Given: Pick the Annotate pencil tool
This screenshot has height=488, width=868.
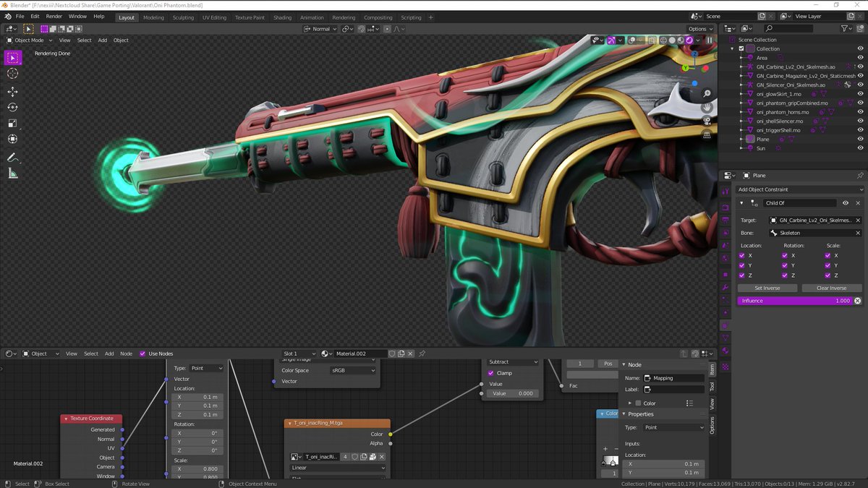Looking at the screenshot, I should click(12, 157).
